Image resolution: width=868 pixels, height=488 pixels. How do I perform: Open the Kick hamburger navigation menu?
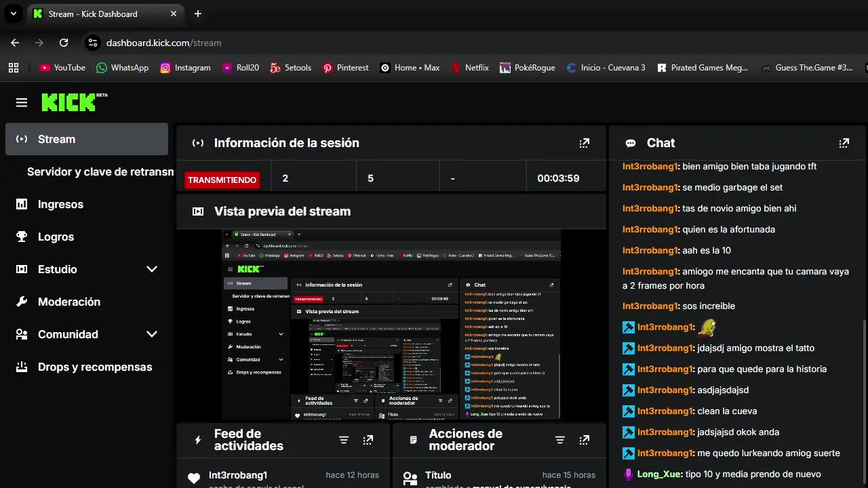[22, 102]
